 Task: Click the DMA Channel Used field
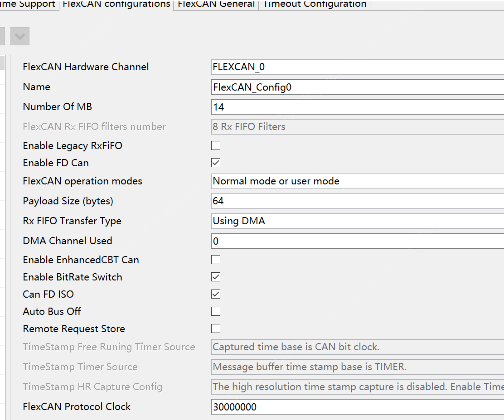tap(357, 241)
